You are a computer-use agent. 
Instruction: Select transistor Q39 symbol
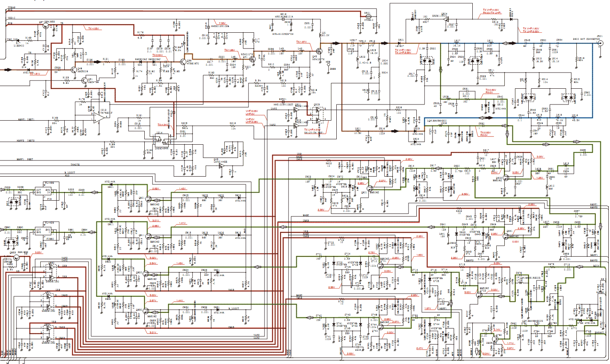click(183, 61)
